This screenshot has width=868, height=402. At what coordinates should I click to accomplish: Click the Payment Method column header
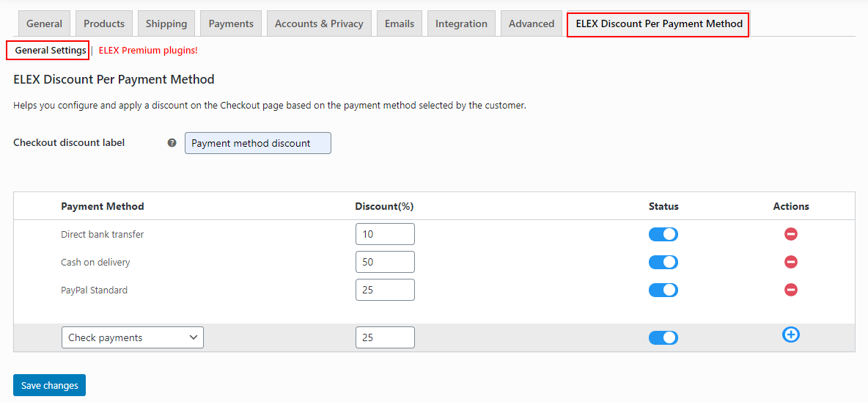(x=103, y=207)
